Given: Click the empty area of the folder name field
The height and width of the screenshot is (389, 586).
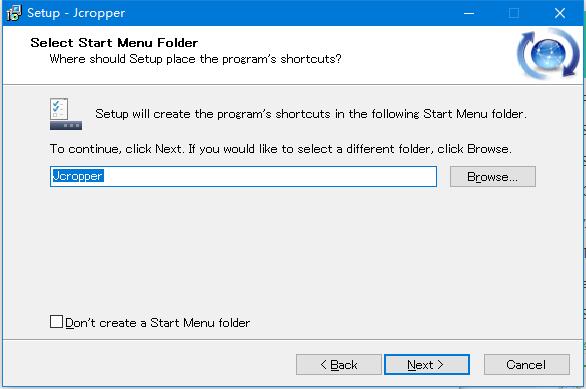Looking at the screenshot, I should point(269,176).
